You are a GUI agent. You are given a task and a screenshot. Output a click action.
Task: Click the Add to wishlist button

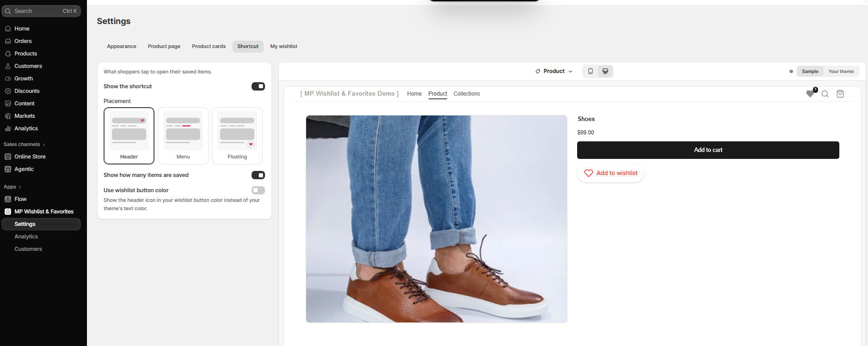tap(610, 173)
